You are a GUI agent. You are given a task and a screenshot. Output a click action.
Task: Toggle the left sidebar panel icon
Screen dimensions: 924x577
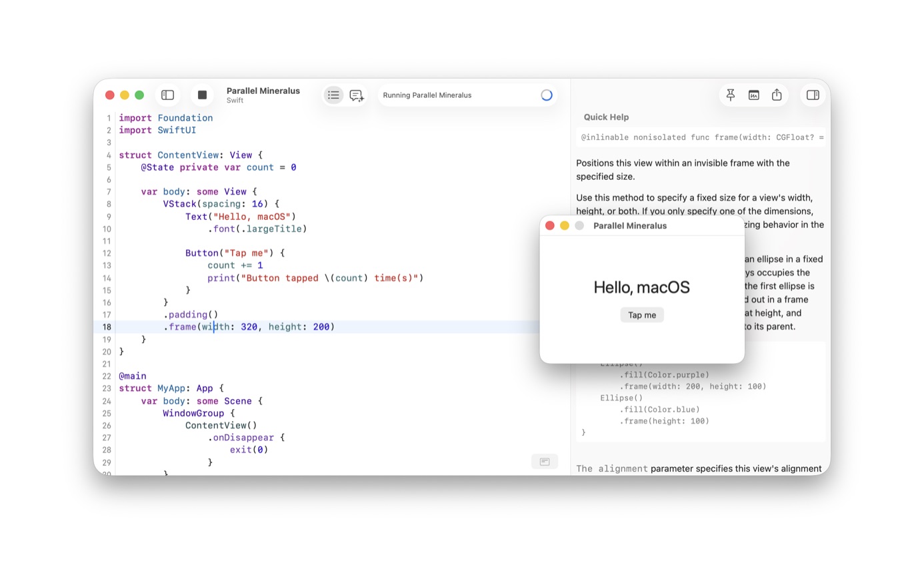(168, 95)
